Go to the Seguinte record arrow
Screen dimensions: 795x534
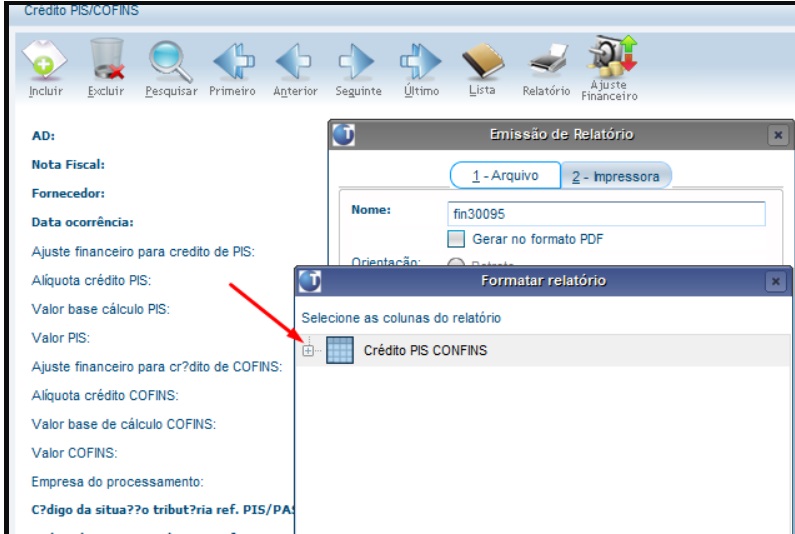pyautogui.click(x=356, y=61)
